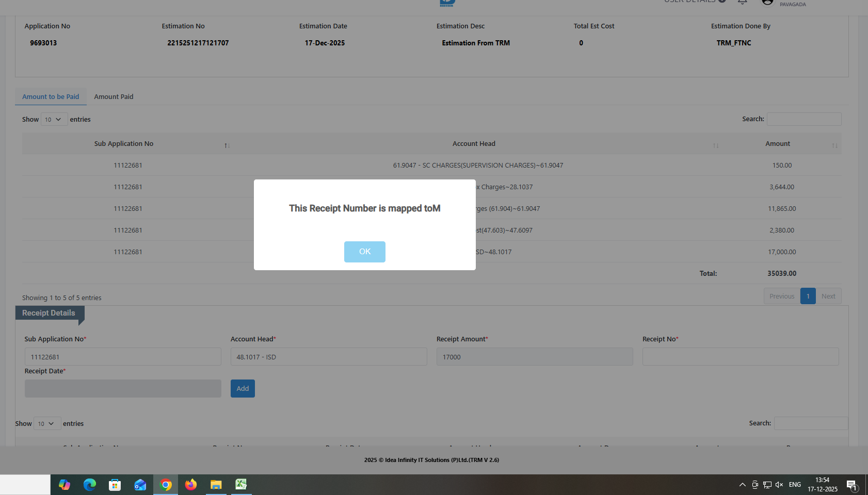Click the Next pagination button

pos(828,296)
